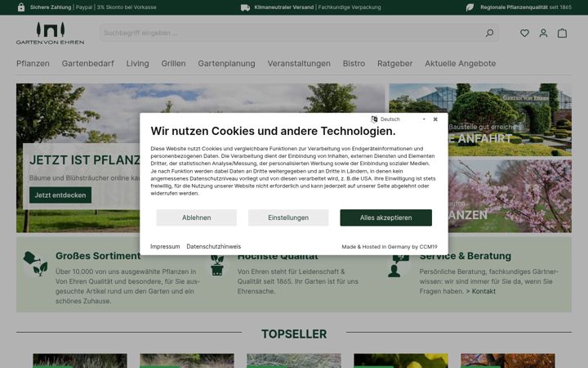Click the watering can icon by Großes Sortiment
Viewport: 588px width, 368px height.
point(35,263)
